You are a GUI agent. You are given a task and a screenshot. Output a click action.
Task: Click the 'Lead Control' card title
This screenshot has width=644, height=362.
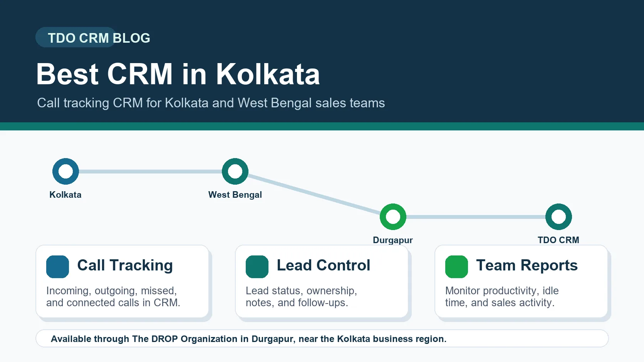pyautogui.click(x=324, y=265)
